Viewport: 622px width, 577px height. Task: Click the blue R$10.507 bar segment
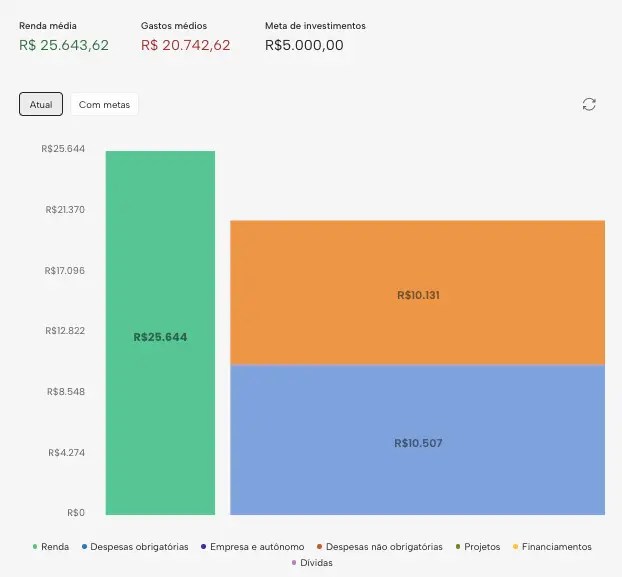(x=417, y=470)
